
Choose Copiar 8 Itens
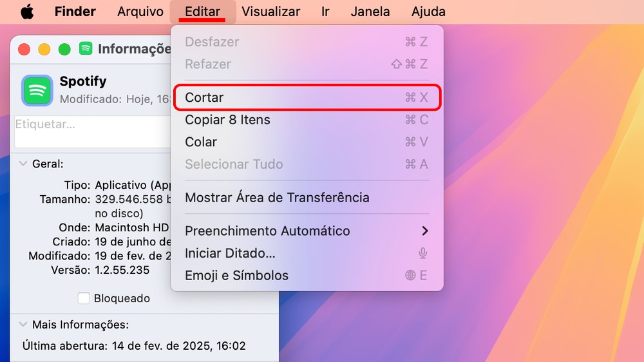[x=227, y=120]
